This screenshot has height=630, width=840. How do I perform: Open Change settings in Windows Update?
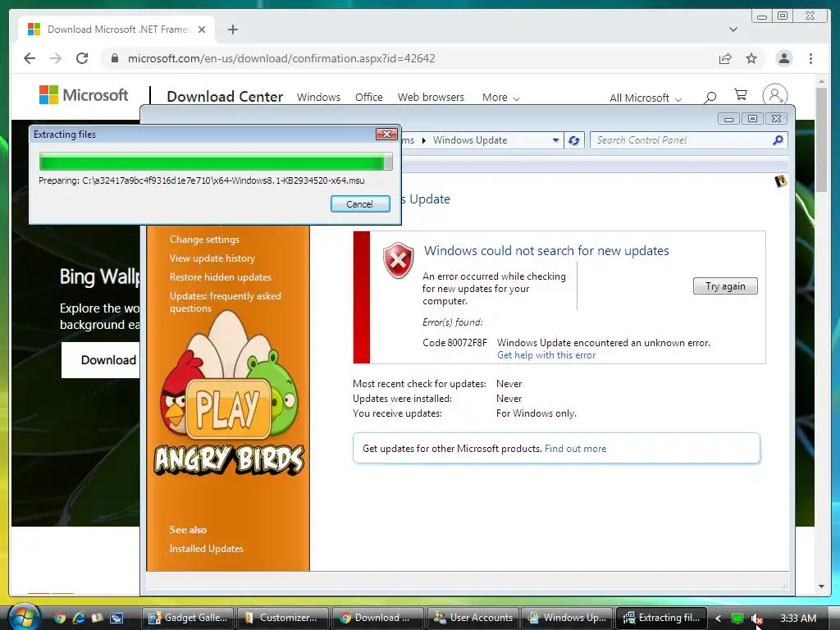click(x=204, y=240)
